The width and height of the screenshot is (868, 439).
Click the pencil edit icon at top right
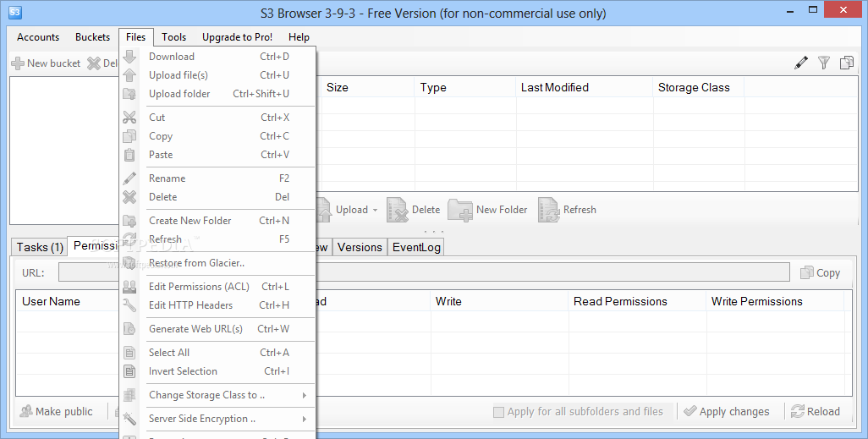click(801, 63)
